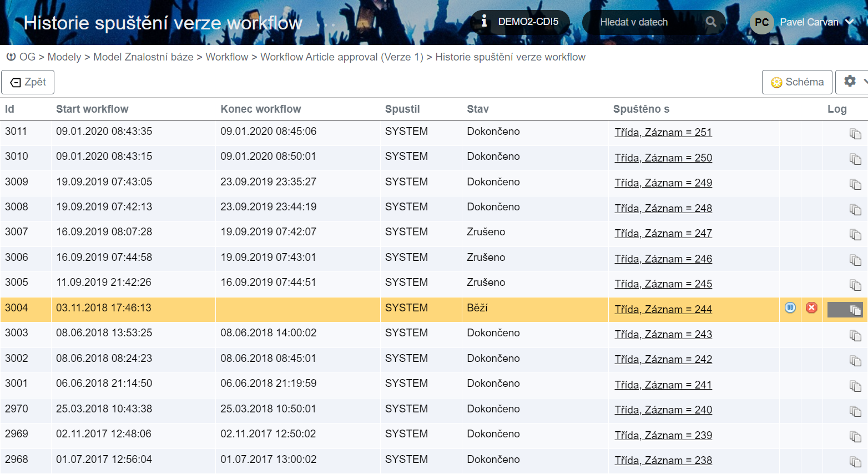Open link Třída, Záznam = 245
This screenshot has height=474, width=868.
point(663,284)
